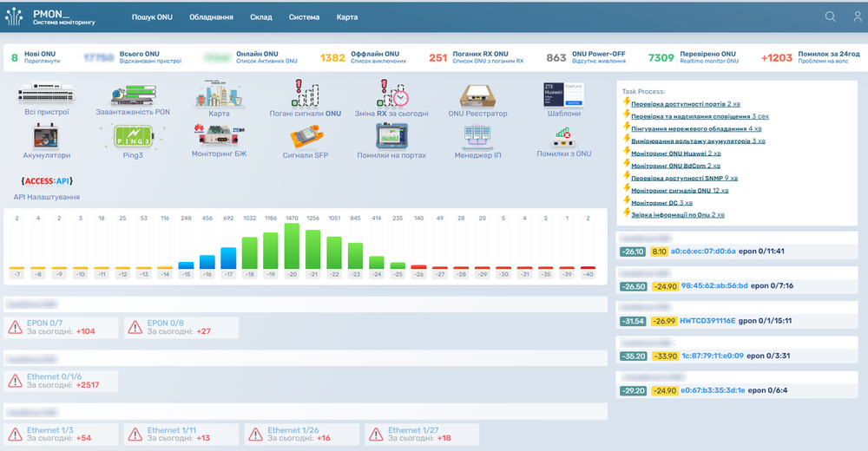Open the user profile icon

pyautogui.click(x=858, y=17)
